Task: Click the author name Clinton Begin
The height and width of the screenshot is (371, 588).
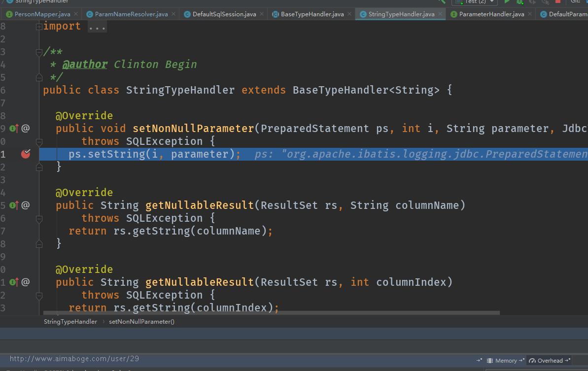Action: [155, 65]
